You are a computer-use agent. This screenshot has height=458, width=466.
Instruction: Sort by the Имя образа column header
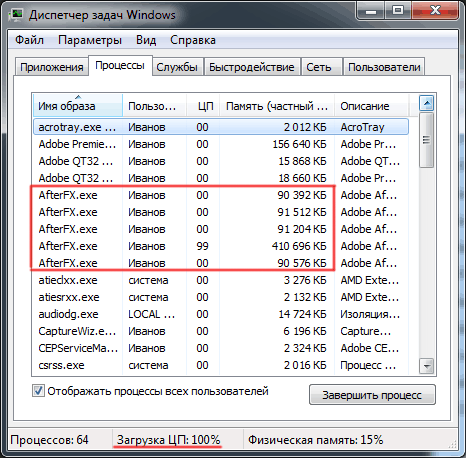(x=78, y=106)
